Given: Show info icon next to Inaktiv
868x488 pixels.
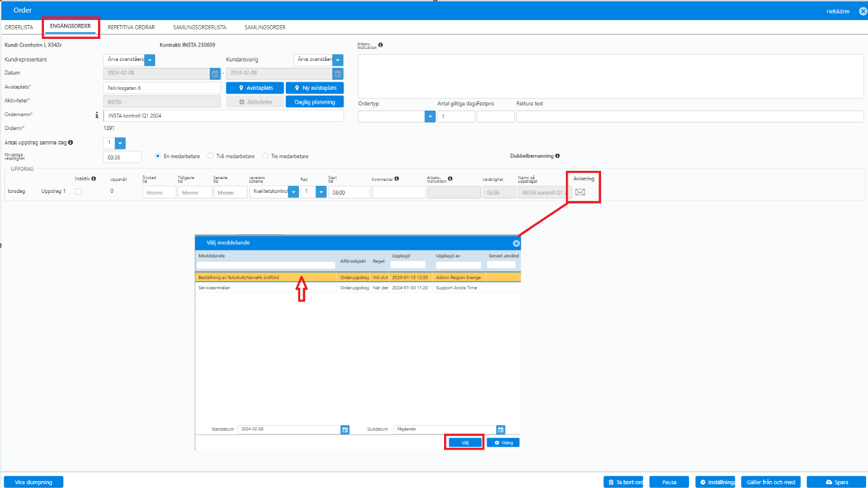Looking at the screenshot, I should (94, 179).
